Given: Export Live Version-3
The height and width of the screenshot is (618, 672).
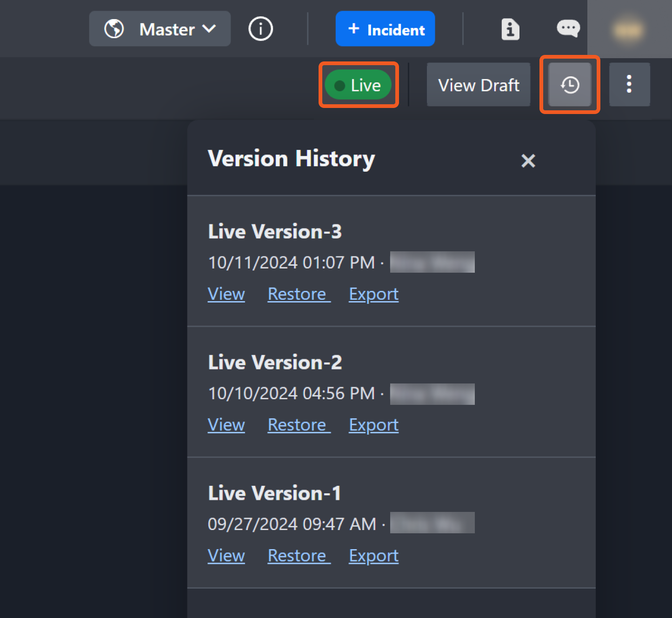Looking at the screenshot, I should tap(373, 294).
